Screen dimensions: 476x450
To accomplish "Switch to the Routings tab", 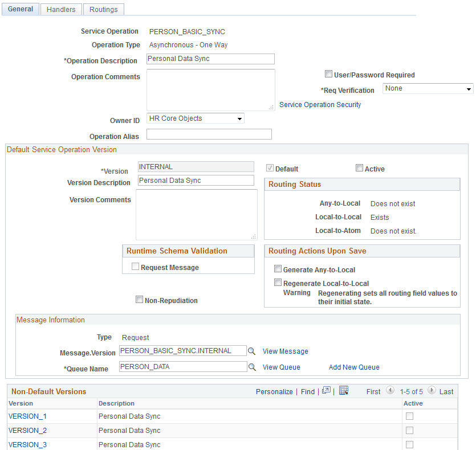I will click(x=103, y=9).
